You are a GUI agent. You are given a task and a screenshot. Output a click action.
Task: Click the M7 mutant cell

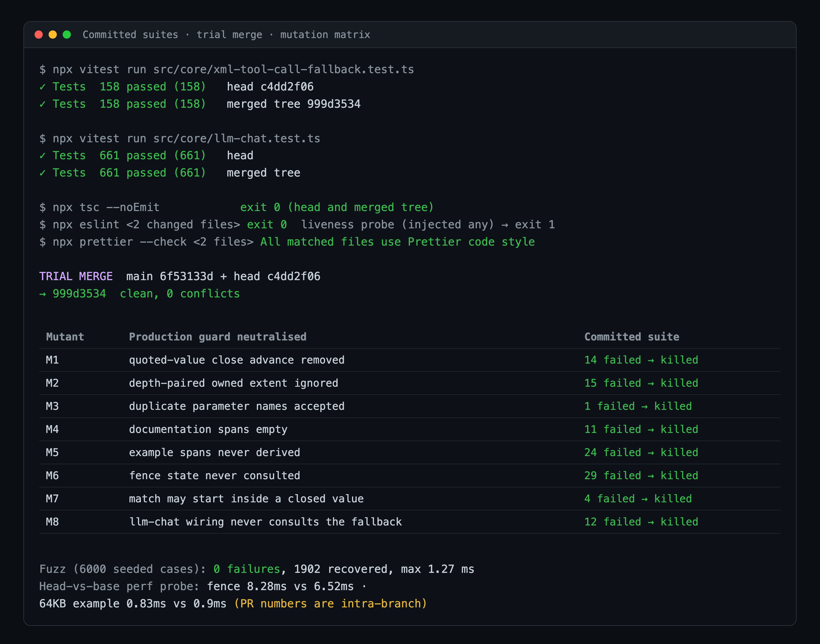coord(52,499)
